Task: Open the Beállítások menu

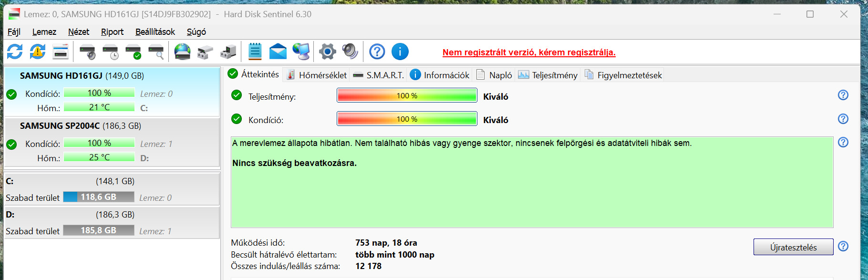Action: (155, 32)
